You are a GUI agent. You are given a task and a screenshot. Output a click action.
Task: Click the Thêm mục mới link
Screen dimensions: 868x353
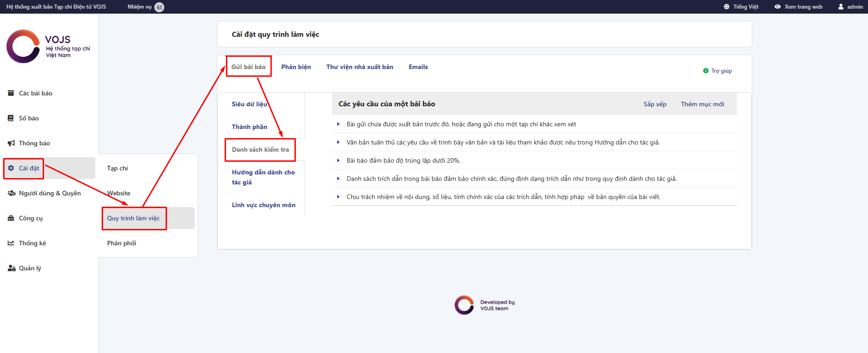(702, 104)
